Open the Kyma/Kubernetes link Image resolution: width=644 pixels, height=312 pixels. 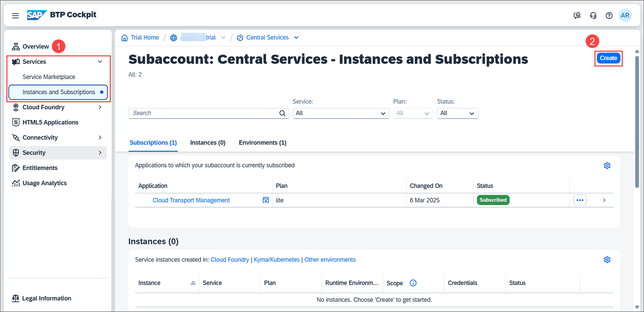277,260
